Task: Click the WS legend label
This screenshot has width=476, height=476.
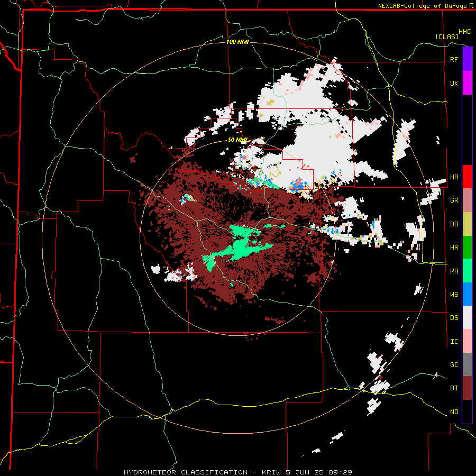Action: pos(454,295)
